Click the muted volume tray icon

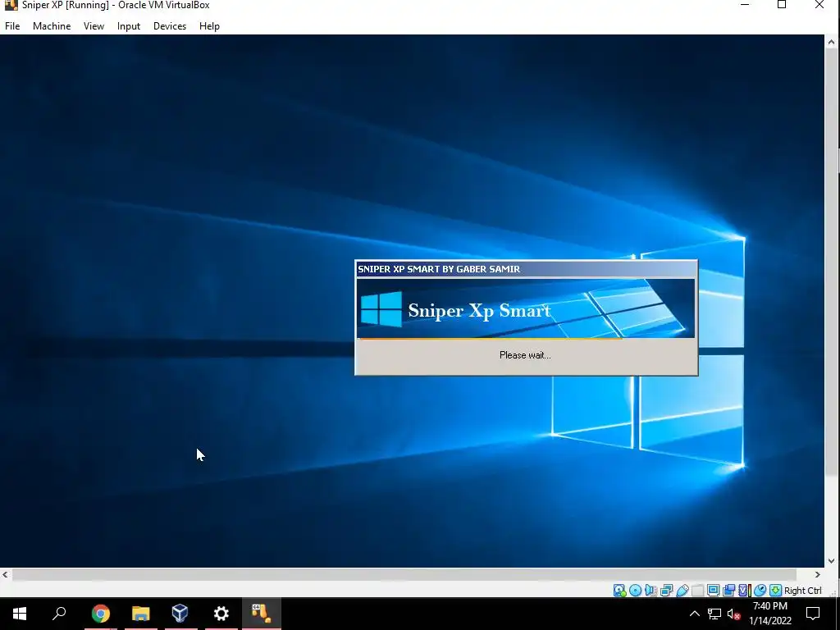tap(733, 614)
